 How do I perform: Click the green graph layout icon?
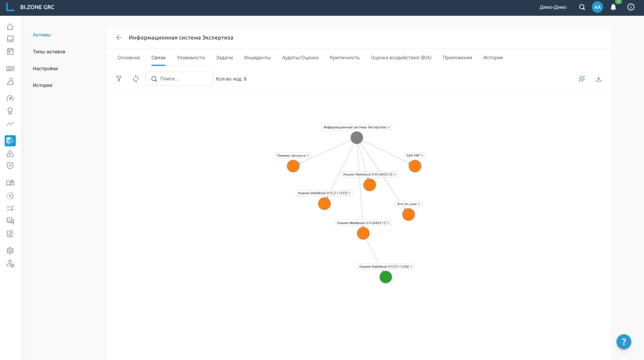[x=582, y=79]
